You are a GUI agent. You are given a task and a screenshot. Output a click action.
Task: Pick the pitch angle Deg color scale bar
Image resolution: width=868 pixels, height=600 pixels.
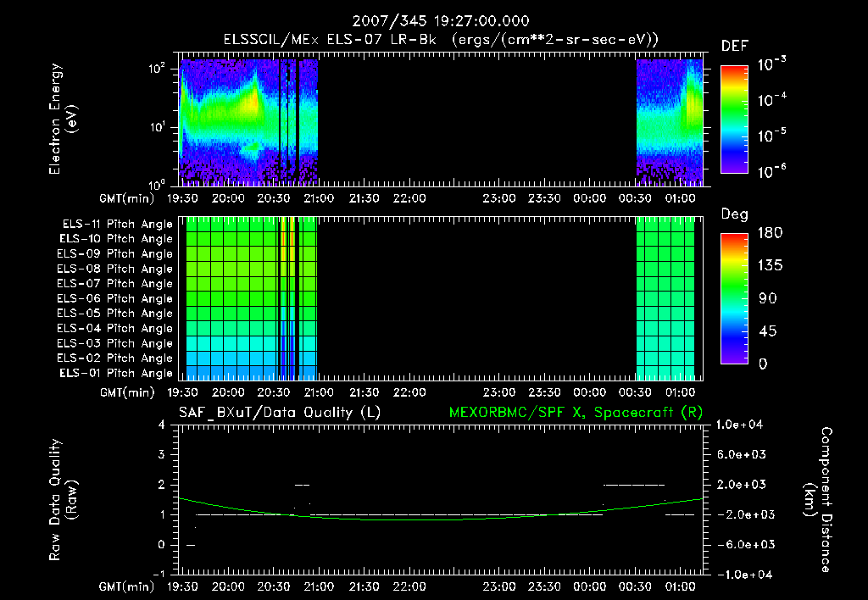click(734, 298)
